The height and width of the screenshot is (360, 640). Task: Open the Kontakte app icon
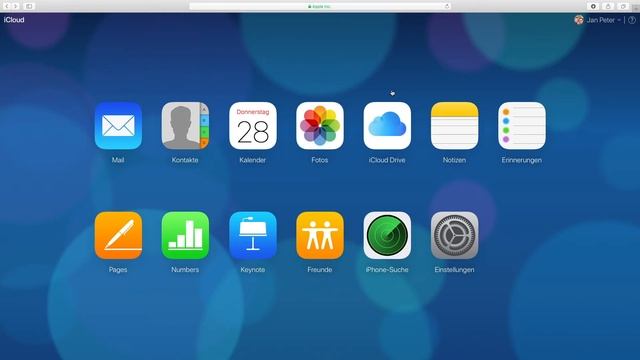[x=185, y=126]
